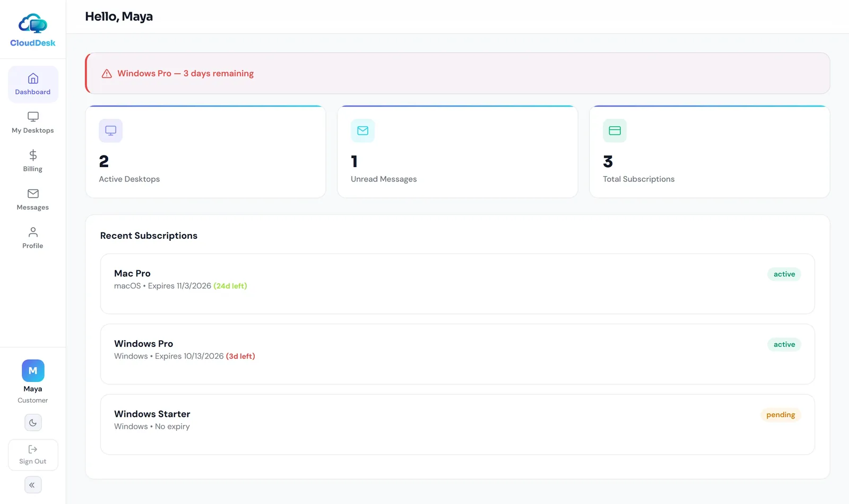
Task: Open the Dashboard page
Action: coord(33,84)
